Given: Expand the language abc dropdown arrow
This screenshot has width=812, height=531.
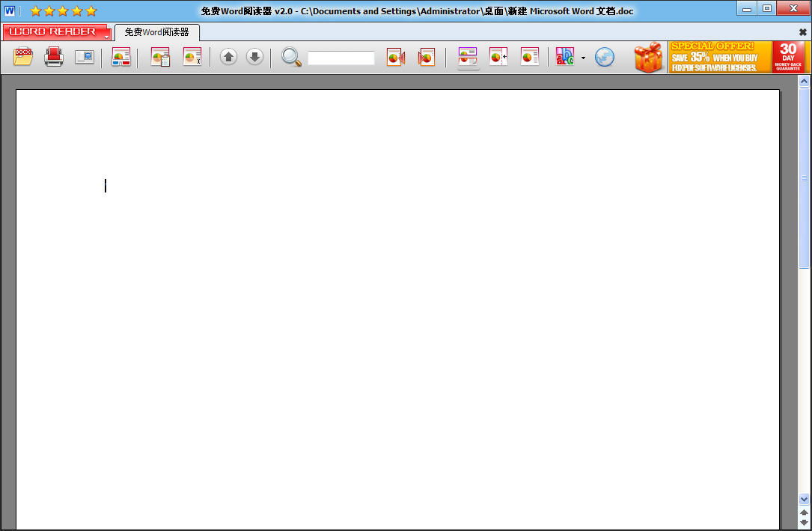Looking at the screenshot, I should [x=583, y=58].
